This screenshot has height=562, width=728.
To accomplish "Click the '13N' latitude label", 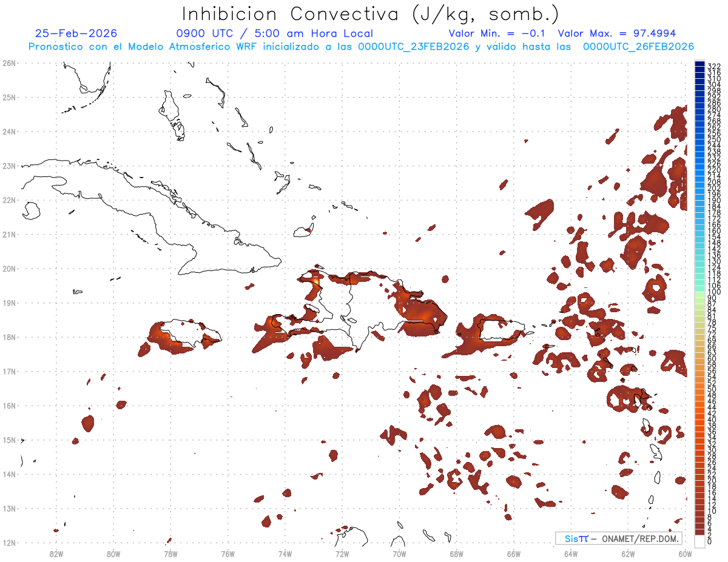I will coord(8,508).
